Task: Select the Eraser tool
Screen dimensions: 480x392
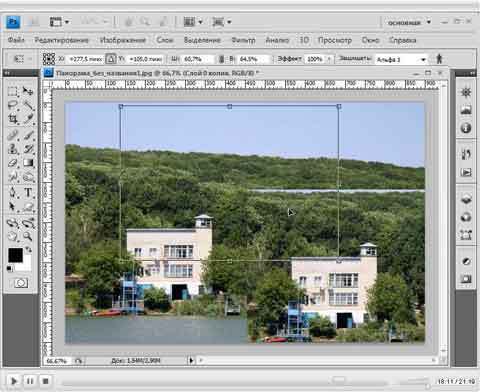Action: click(13, 163)
